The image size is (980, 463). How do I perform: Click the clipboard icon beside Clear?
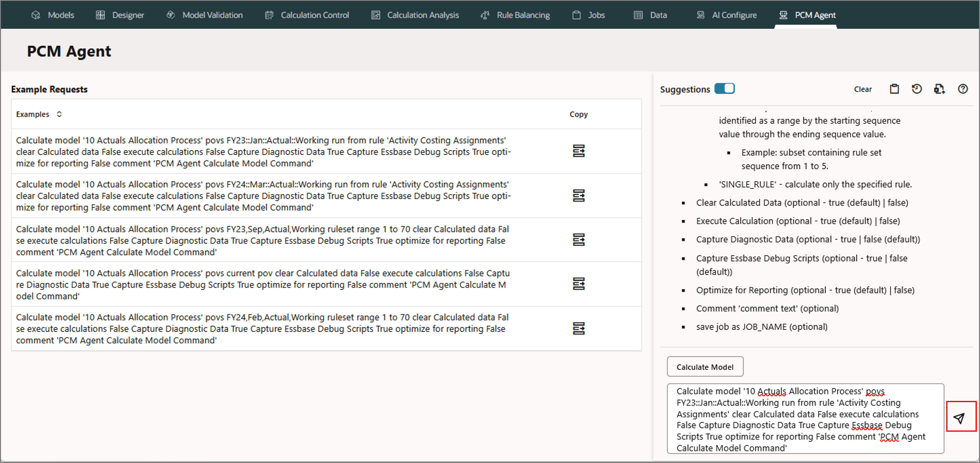click(894, 89)
